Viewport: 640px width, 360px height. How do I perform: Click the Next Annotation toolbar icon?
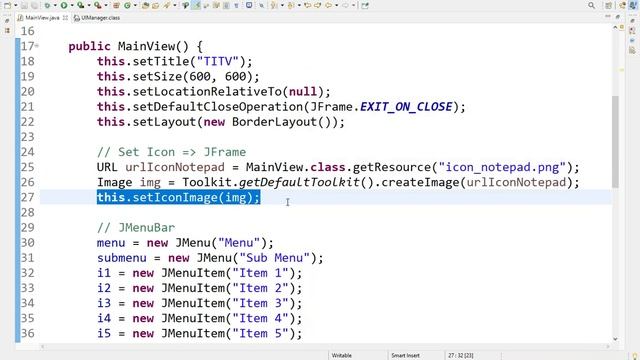coord(274,5)
